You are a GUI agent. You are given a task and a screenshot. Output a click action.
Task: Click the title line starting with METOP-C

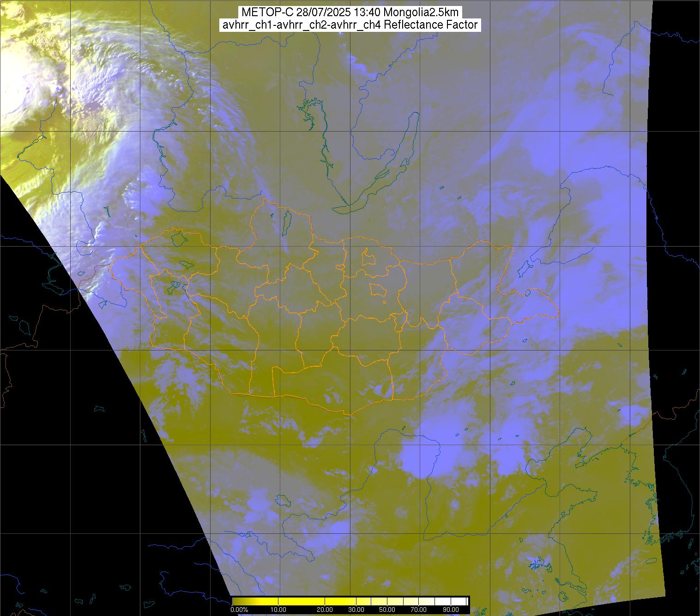click(350, 12)
